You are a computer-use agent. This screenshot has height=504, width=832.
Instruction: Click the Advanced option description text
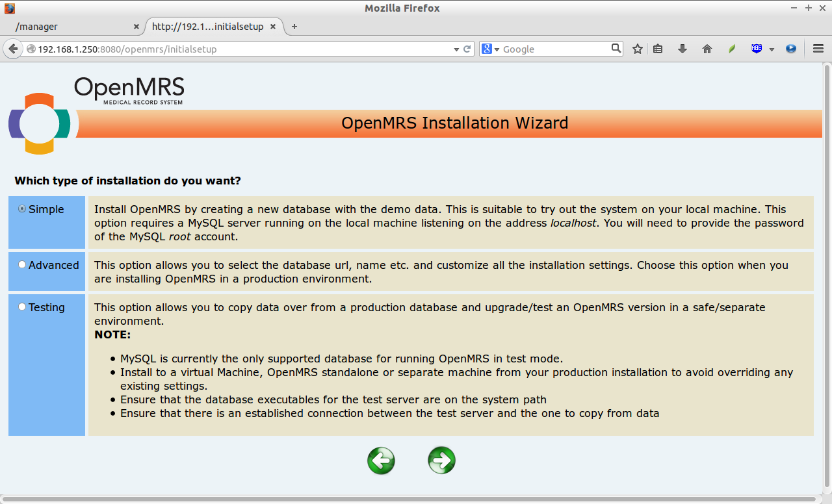click(441, 272)
